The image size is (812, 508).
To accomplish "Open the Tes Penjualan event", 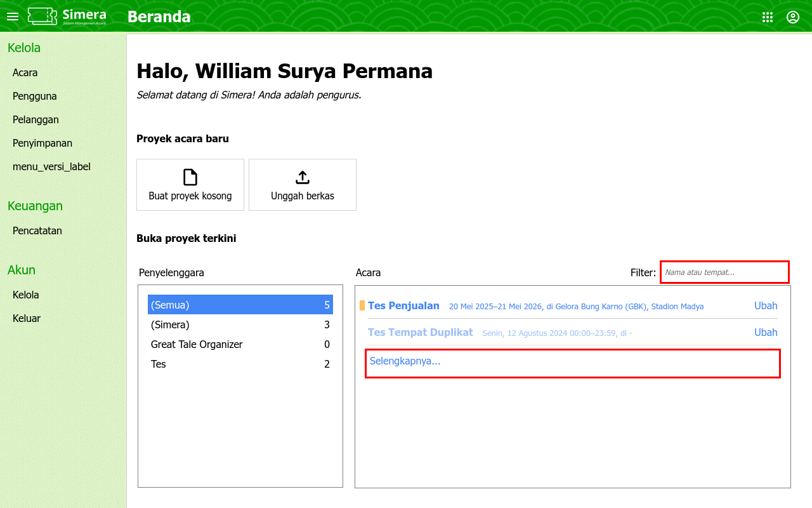I will 403,305.
